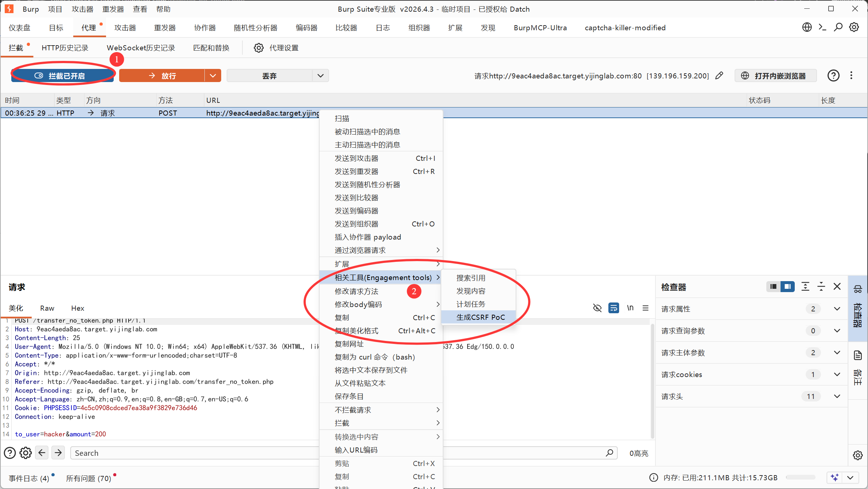Click the AI sparkle icon in status bar
This screenshot has width=868, height=489.
tap(835, 477)
